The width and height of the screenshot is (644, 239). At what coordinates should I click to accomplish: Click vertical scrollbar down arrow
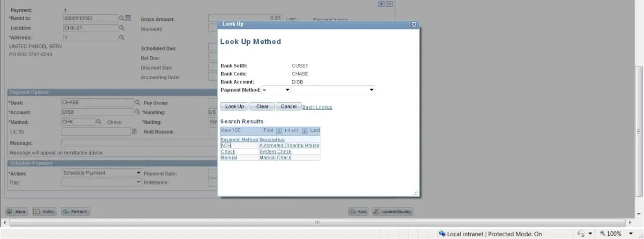coord(639,214)
